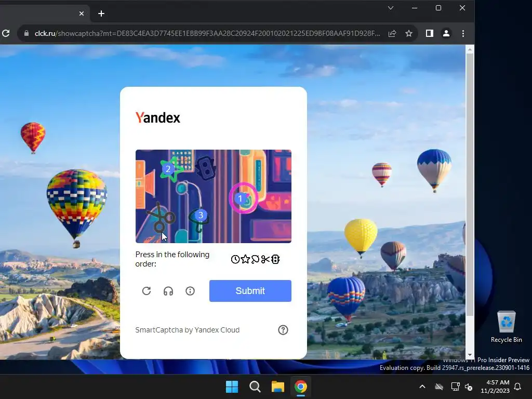Click the SmartCaptcha by Yandex Cloud text
The image size is (532, 399).
(x=187, y=330)
